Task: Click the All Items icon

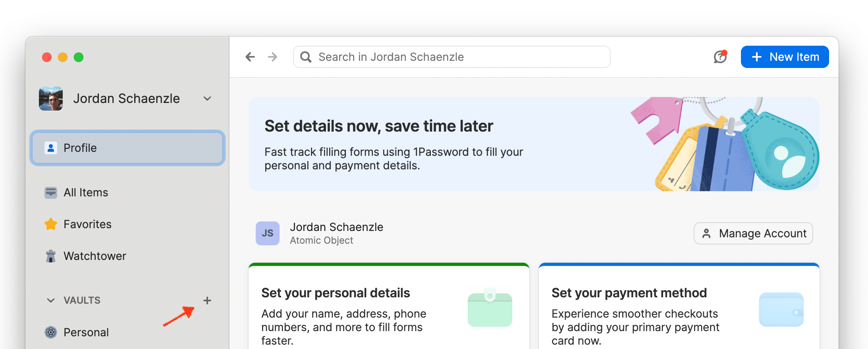Action: [x=51, y=192]
